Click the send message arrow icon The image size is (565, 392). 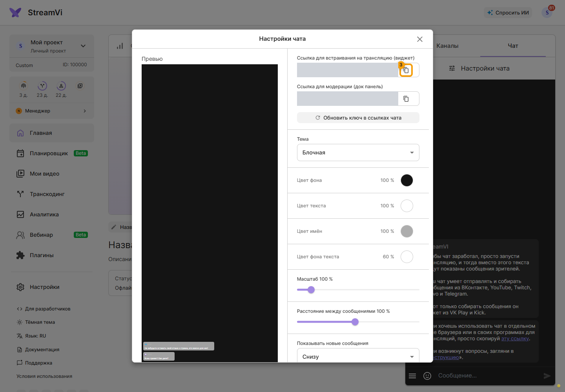click(x=547, y=376)
